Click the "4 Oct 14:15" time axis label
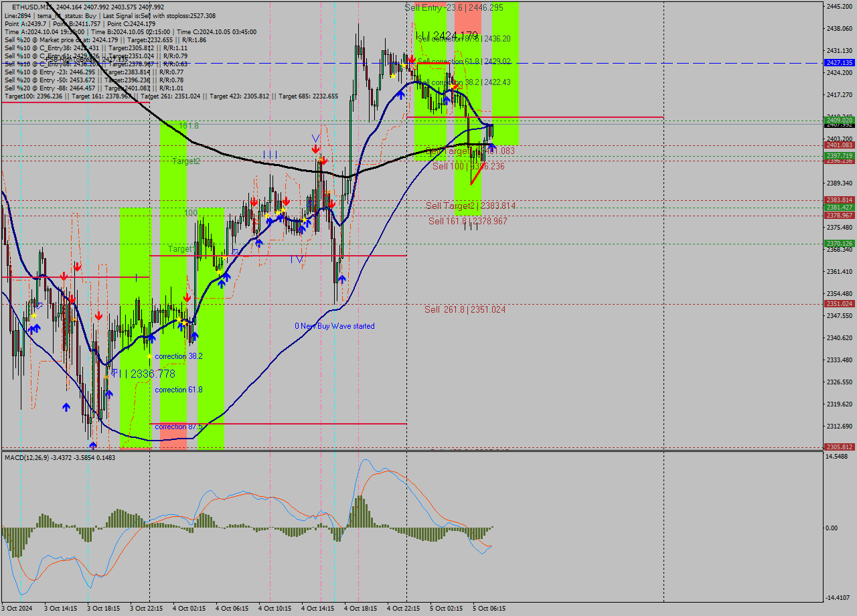 coord(317,609)
